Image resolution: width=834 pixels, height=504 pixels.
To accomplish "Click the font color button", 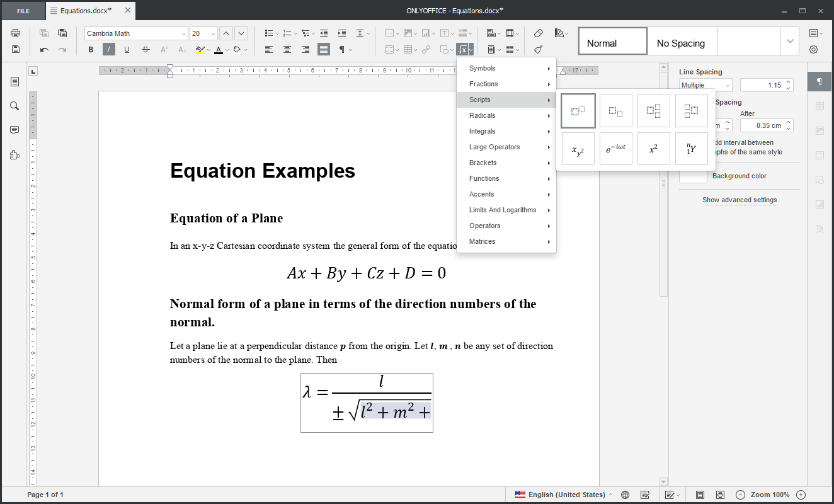I will point(219,49).
